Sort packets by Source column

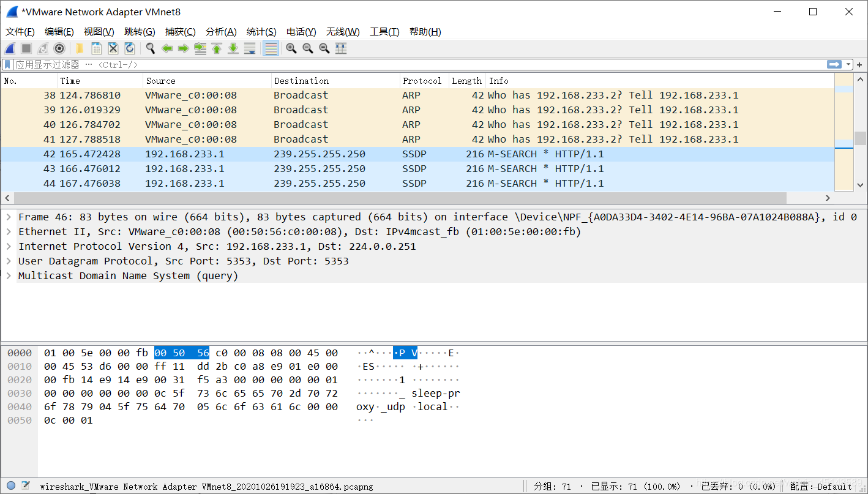208,81
